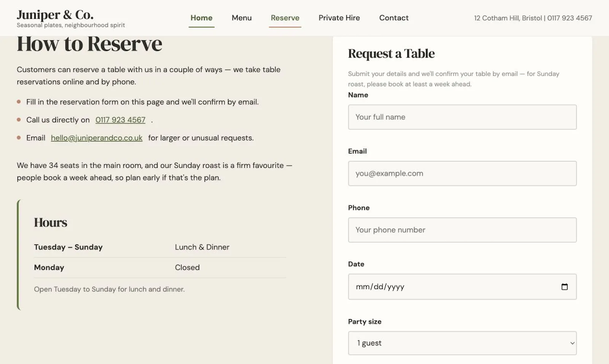Click the 'Email' label above the email input
This screenshot has height=364, width=609.
(357, 151)
